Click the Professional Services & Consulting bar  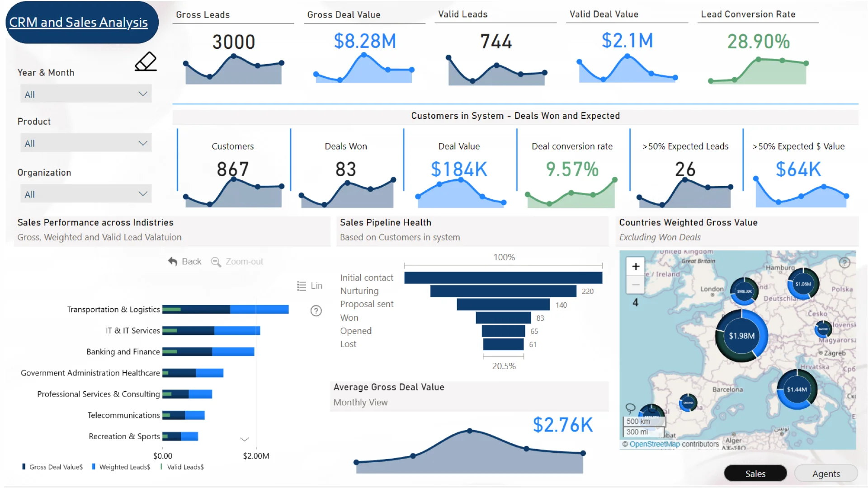(187, 394)
